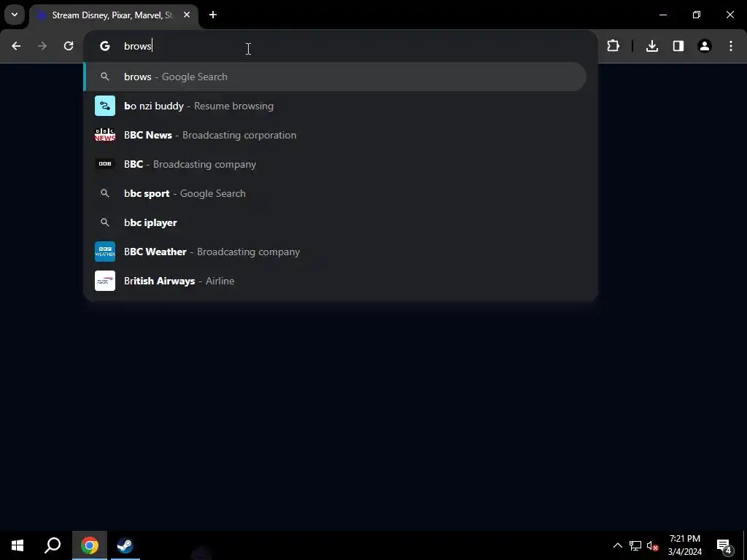
Task: Open the Extensions puzzle icon
Action: pos(613,46)
